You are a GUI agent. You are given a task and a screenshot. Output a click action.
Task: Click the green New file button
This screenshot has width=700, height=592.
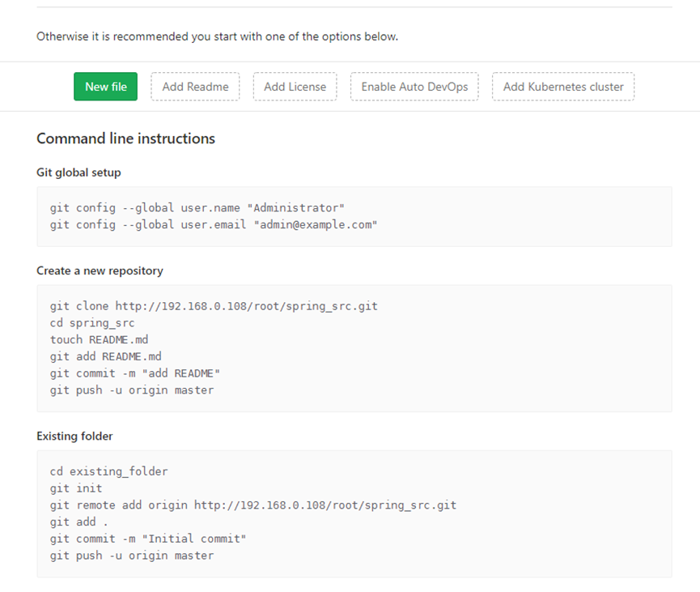(105, 86)
